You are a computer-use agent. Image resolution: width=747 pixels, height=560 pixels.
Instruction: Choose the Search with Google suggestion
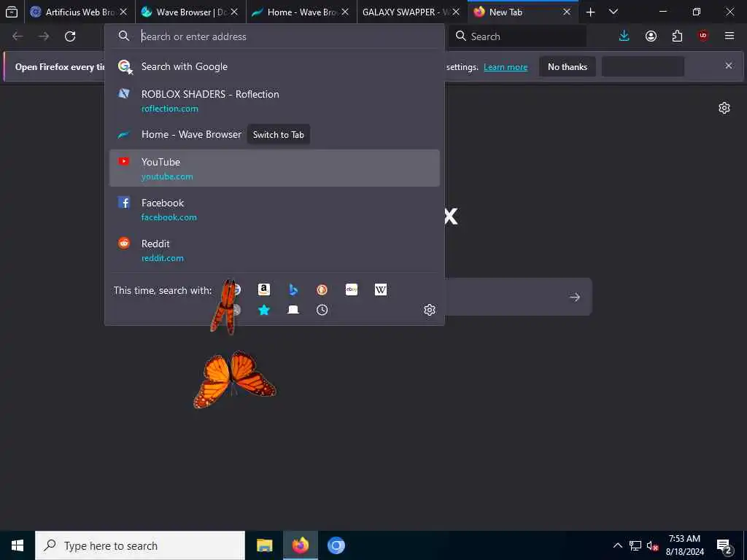[274, 66]
